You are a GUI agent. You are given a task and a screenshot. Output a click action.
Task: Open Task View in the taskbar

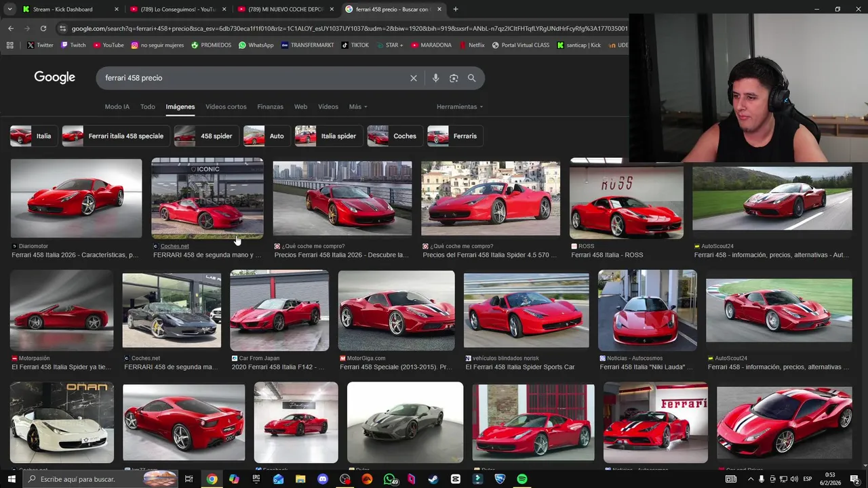click(x=189, y=479)
